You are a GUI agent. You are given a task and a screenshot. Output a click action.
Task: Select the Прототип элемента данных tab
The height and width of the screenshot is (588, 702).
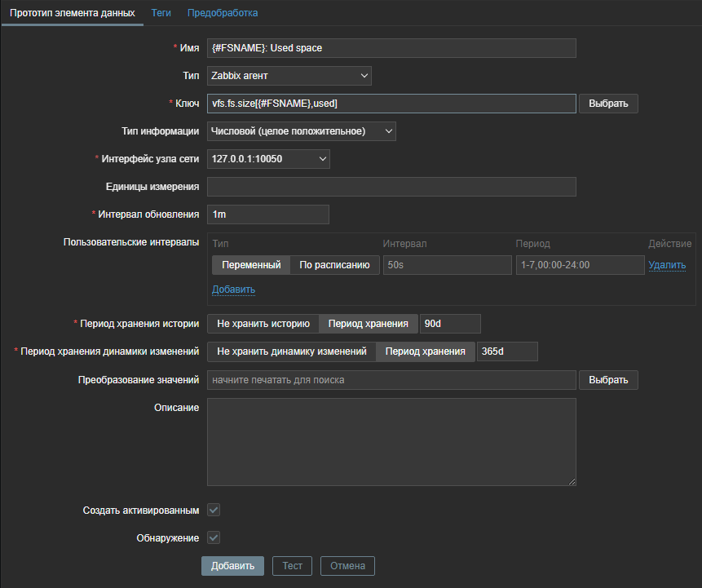pyautogui.click(x=73, y=13)
